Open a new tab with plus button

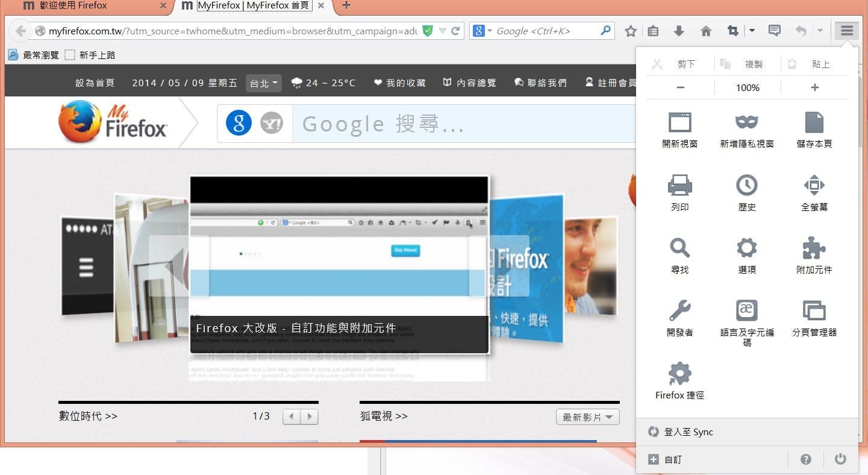(346, 5)
